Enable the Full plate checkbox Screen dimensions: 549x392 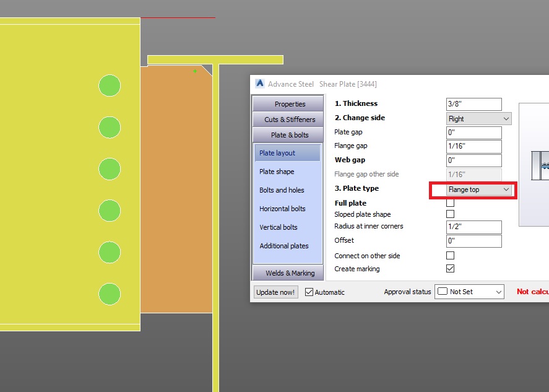pos(450,203)
